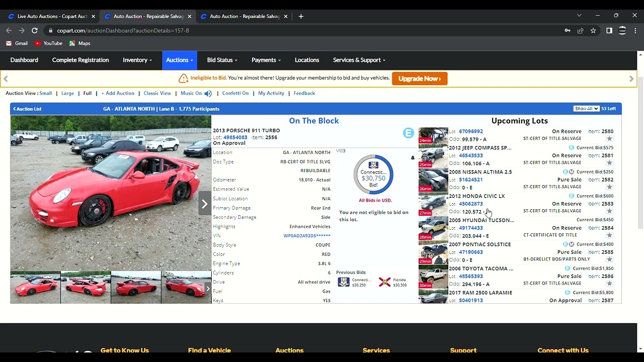Star the Toyota Tacoma item 2586
Image resolution: width=644 pixels, height=362 pixels.
609,284
